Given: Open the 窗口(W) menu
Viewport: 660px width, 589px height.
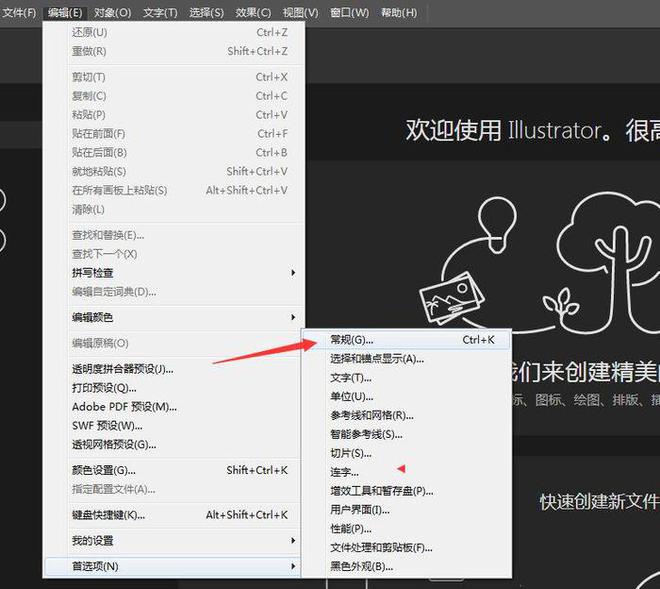Looking at the screenshot, I should [x=349, y=13].
